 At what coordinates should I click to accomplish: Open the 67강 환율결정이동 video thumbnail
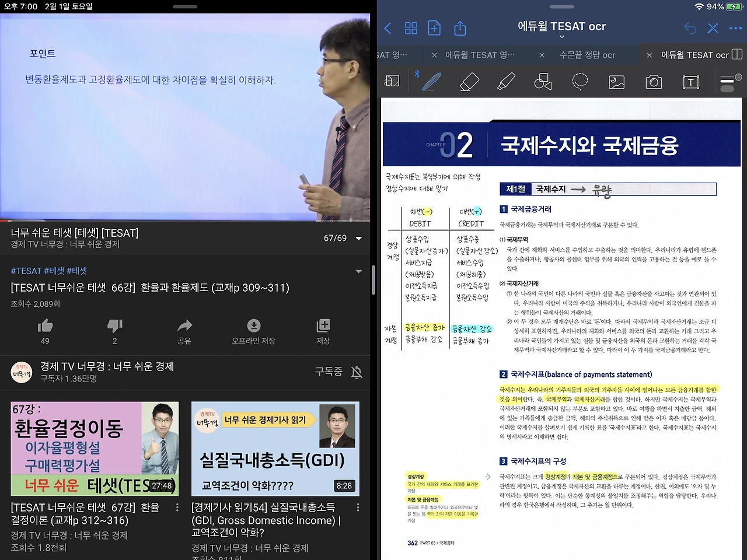pos(95,449)
